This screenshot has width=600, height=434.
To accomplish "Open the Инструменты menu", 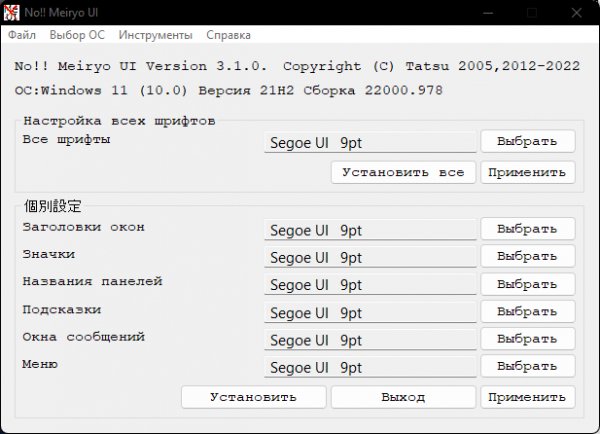I will (x=155, y=35).
